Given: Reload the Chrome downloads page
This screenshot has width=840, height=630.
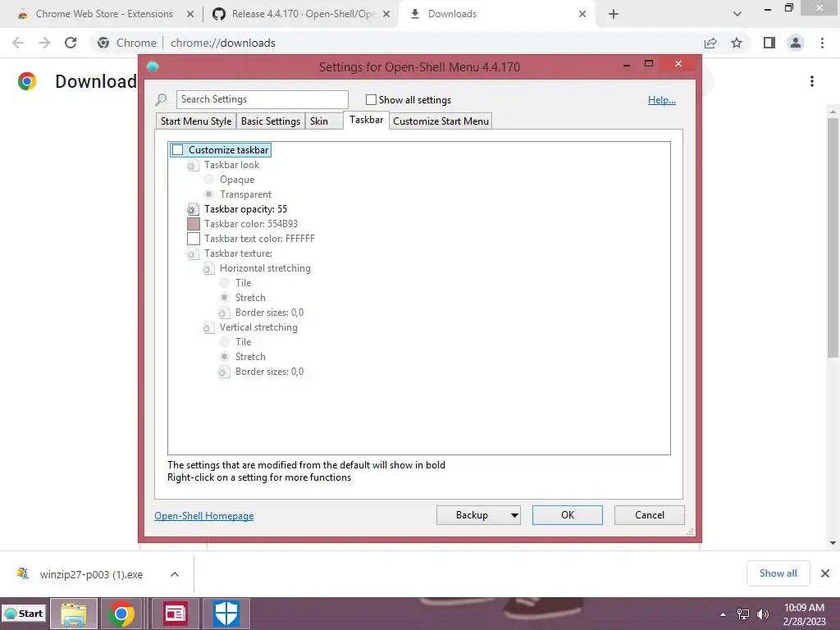Looking at the screenshot, I should [x=71, y=43].
